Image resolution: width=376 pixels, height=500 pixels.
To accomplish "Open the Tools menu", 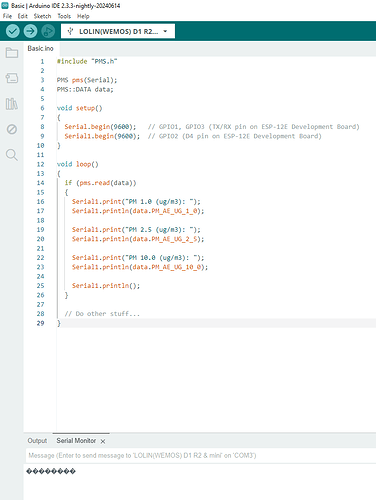I will point(64,16).
